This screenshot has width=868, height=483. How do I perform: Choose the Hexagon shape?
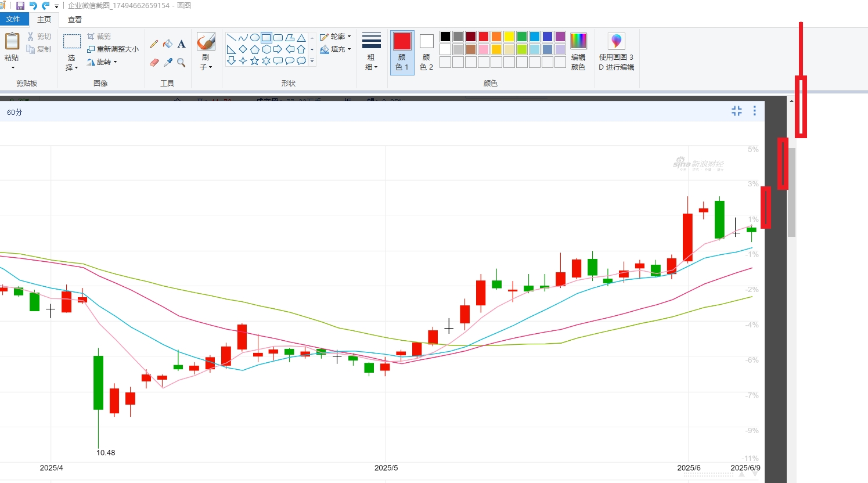(x=266, y=49)
